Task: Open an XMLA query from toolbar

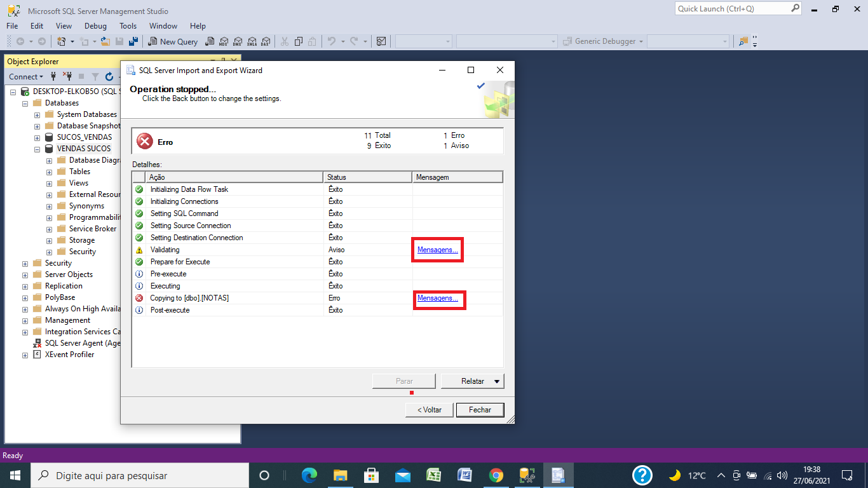Action: pyautogui.click(x=252, y=41)
